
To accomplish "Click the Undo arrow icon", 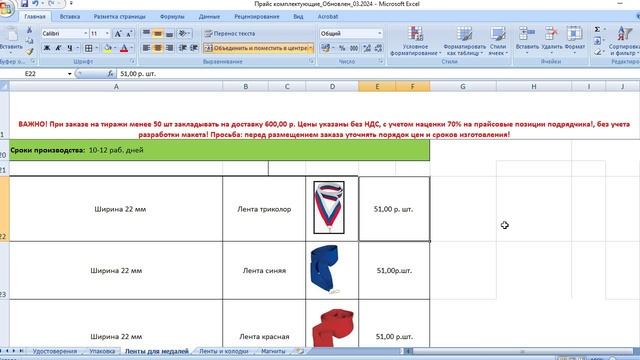I will coord(35,4).
